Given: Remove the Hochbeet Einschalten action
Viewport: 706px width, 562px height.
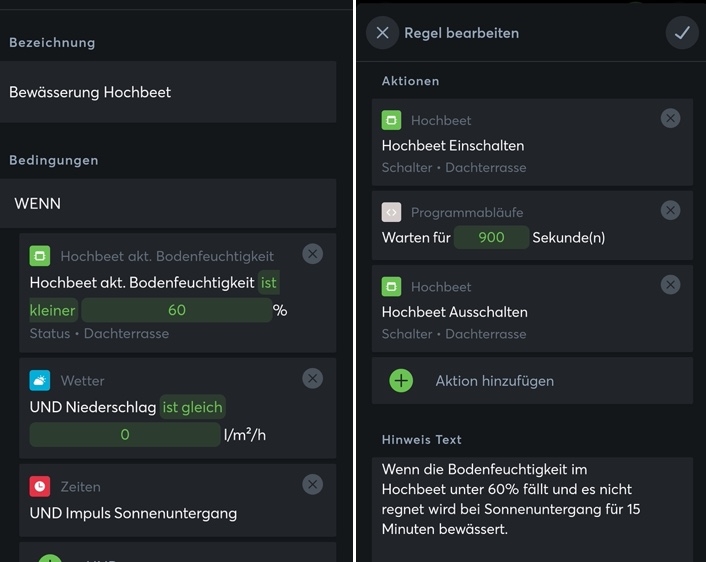Looking at the screenshot, I should [x=671, y=118].
